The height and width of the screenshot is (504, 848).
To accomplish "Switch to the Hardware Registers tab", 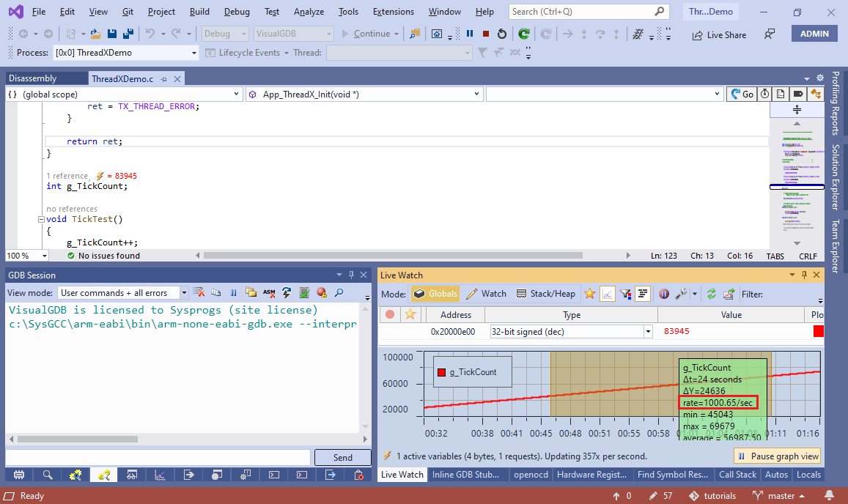I will (591, 474).
